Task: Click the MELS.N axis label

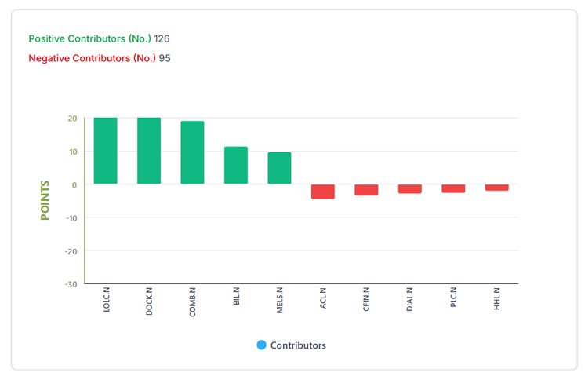Action: point(279,300)
